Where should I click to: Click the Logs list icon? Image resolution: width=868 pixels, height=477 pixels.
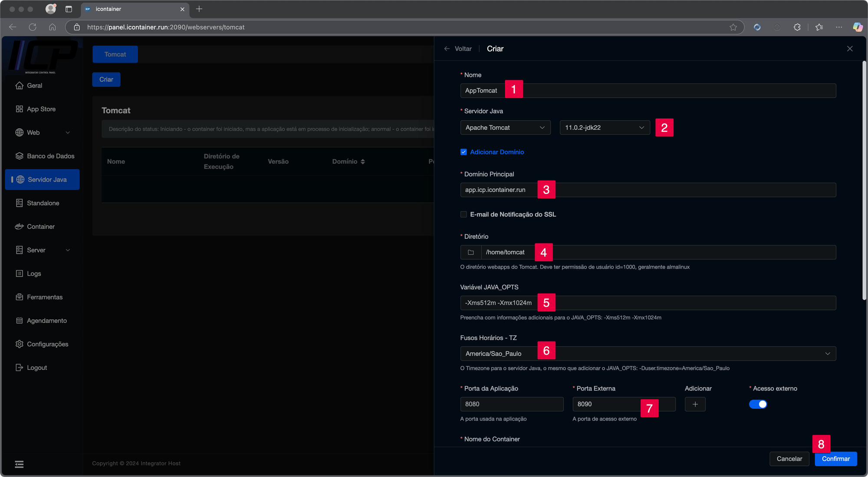click(19, 273)
